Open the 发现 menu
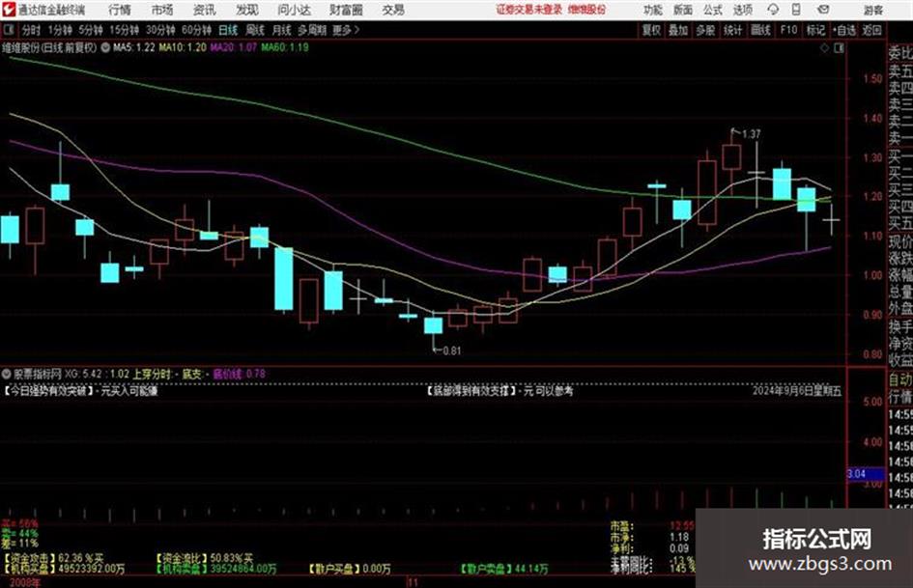This screenshot has width=913, height=588. [247, 10]
